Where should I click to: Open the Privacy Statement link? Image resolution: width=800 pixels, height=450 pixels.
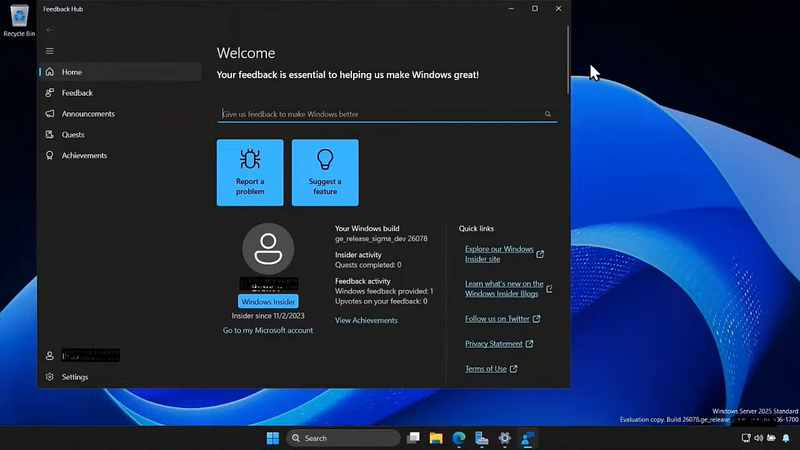(494, 344)
